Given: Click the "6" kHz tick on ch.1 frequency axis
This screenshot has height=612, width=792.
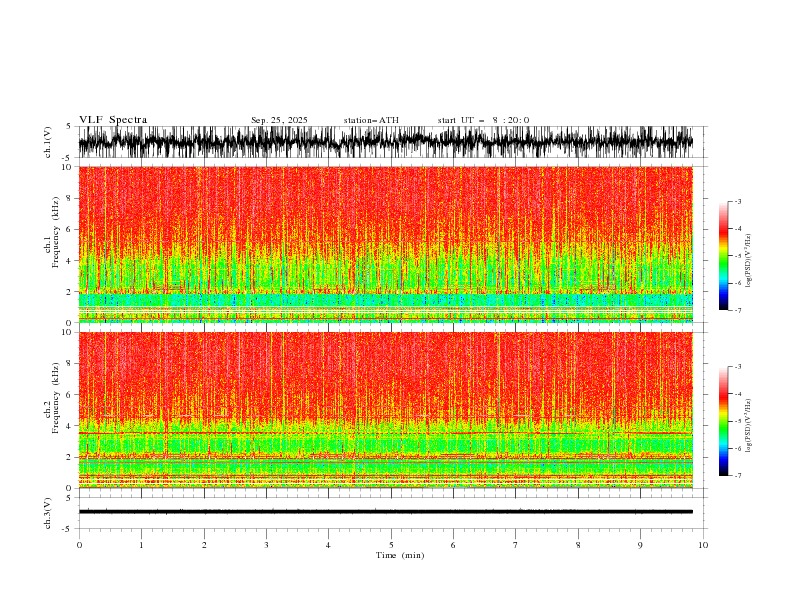Looking at the screenshot, I should pyautogui.click(x=69, y=229).
